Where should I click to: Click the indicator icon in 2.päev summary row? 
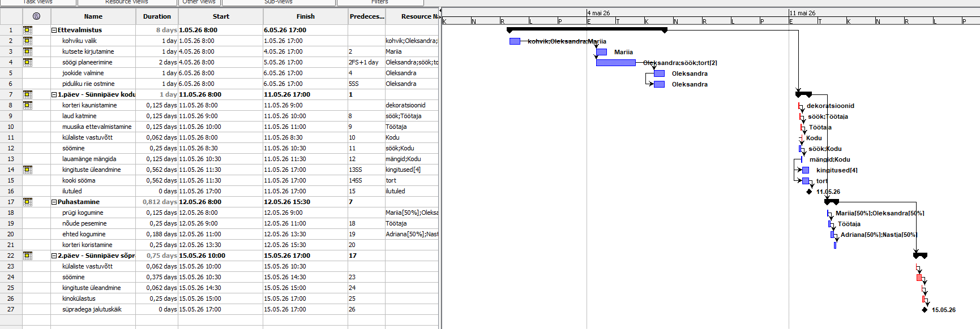(28, 256)
